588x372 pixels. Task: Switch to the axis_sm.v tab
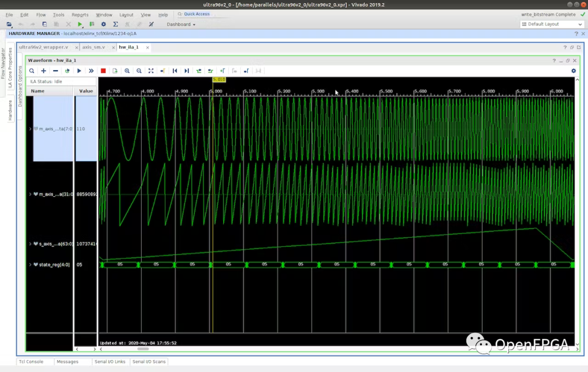click(x=94, y=47)
